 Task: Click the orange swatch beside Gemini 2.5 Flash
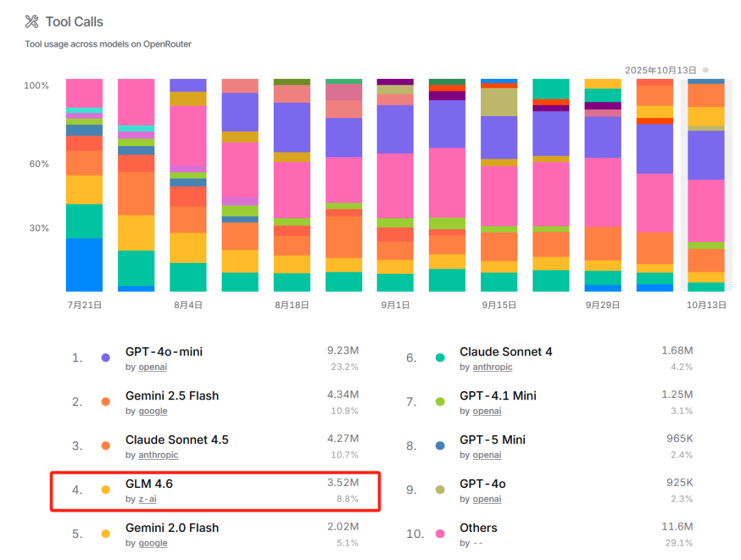click(x=106, y=401)
